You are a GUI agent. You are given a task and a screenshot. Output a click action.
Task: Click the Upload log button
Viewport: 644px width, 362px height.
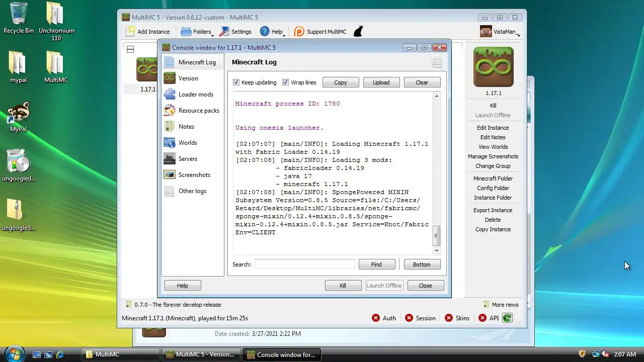coord(381,82)
